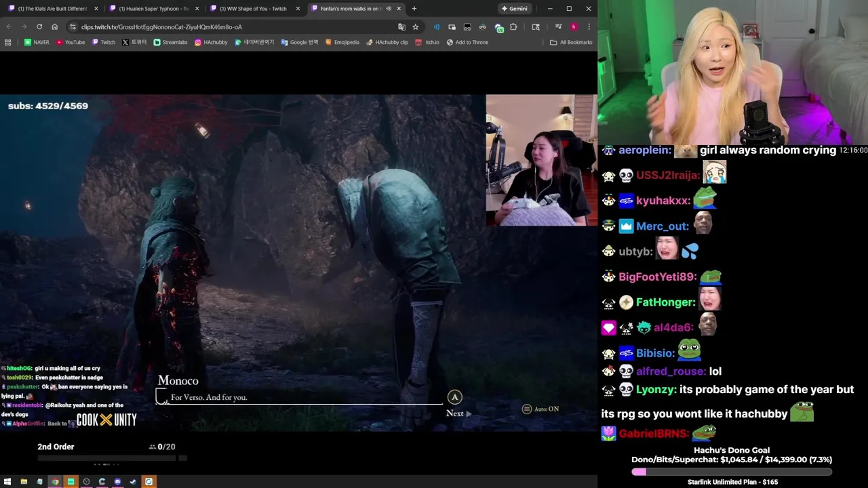
Task: Open the Chrome apps grid shortcut
Action: 7,42
